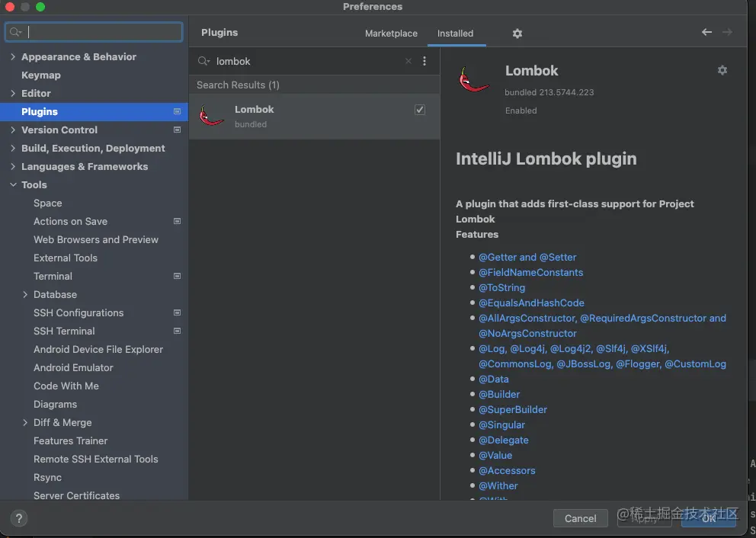Navigate back with the left arrow
This screenshot has width=756, height=538.
tap(706, 32)
